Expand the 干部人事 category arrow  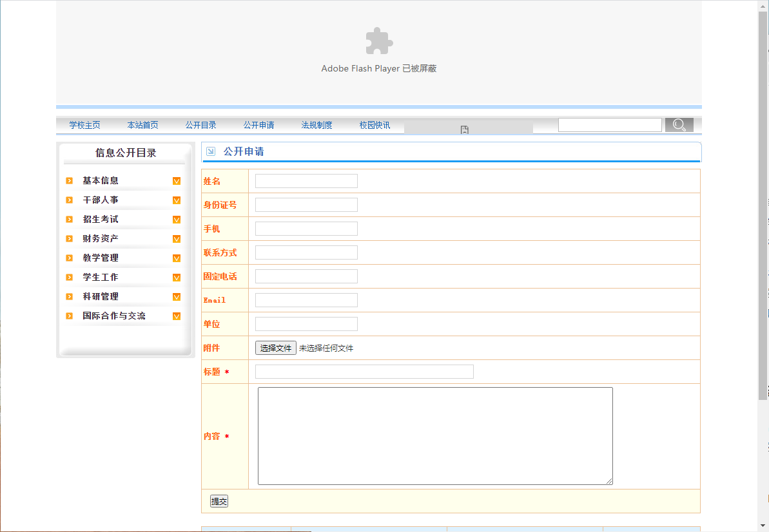pos(177,200)
